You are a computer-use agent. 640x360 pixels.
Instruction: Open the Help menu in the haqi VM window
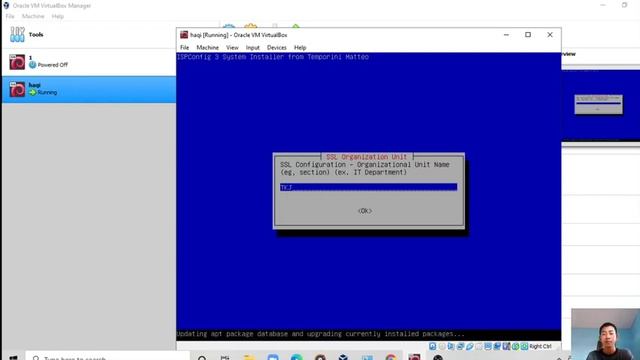(x=300, y=47)
